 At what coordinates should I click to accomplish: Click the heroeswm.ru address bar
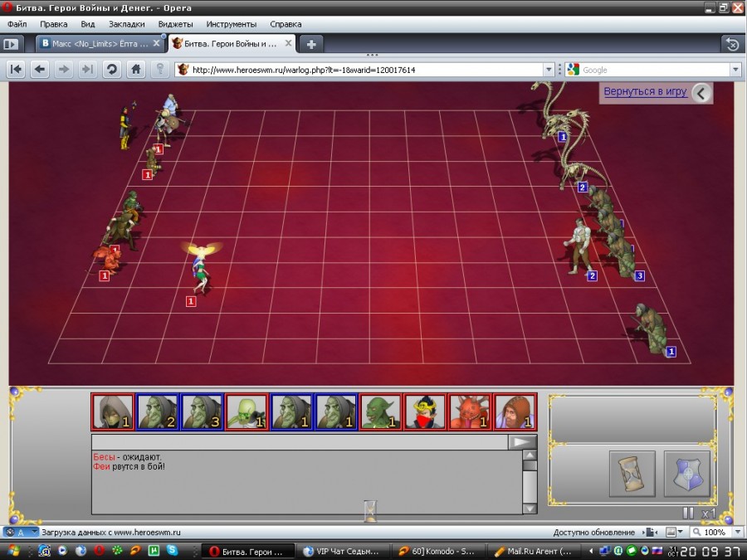pos(359,70)
